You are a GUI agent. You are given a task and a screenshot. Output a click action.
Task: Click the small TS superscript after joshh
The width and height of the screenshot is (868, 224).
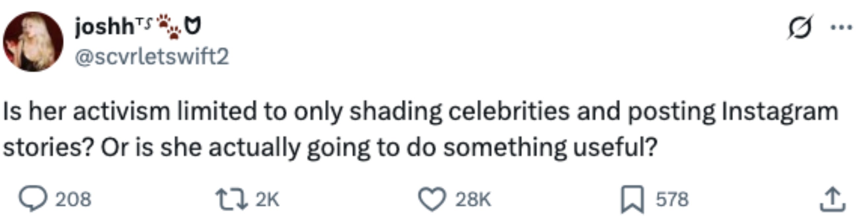[x=144, y=23]
